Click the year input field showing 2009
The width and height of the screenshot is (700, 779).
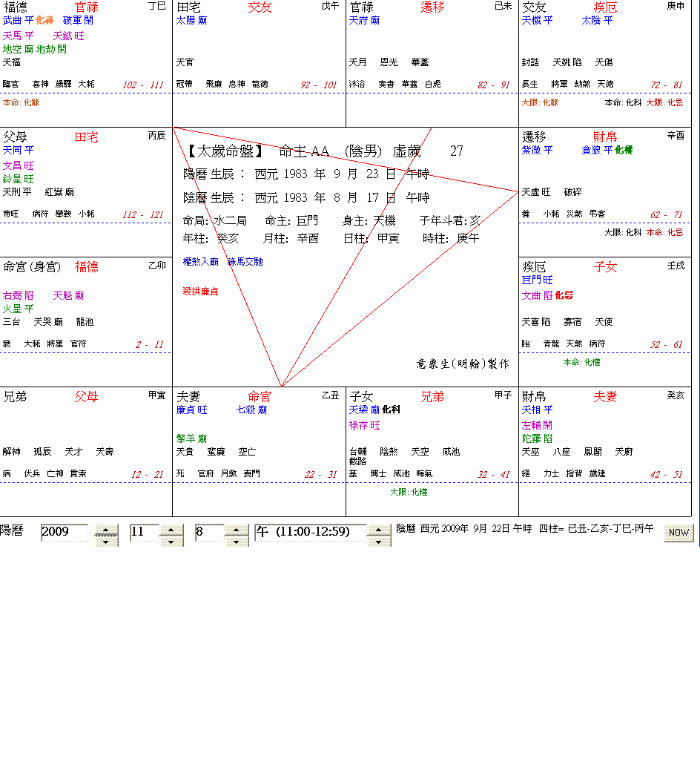(x=64, y=532)
